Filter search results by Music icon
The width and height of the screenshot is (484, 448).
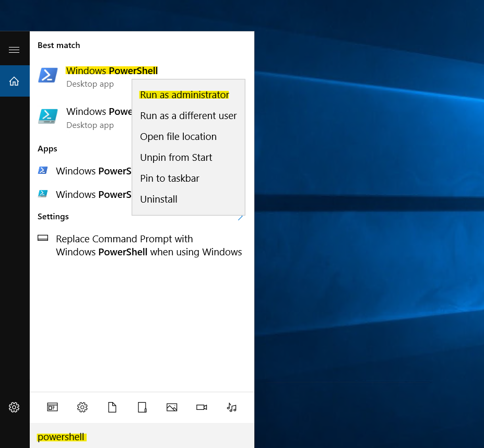[x=231, y=407]
